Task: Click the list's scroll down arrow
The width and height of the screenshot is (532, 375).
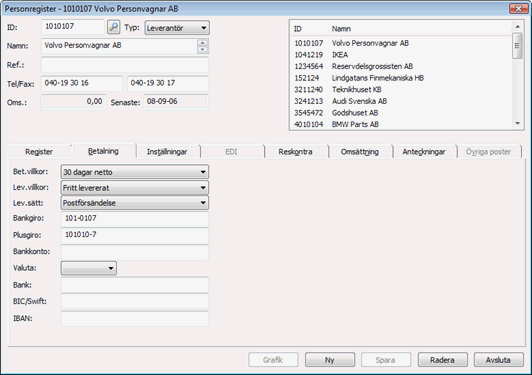Action: 517,124
